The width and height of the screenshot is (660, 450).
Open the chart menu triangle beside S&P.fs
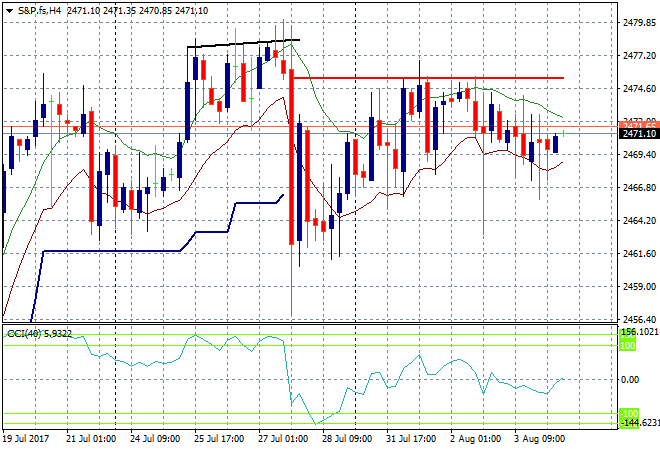point(9,8)
